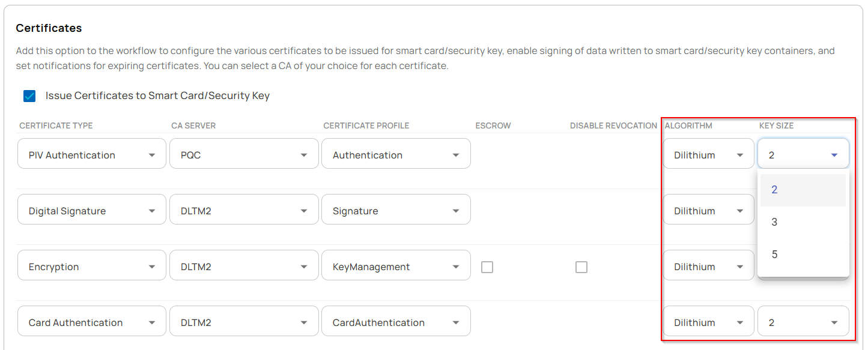The height and width of the screenshot is (350, 868).
Task: Open the CardAuthentication profile dropdown
Action: [x=396, y=321]
